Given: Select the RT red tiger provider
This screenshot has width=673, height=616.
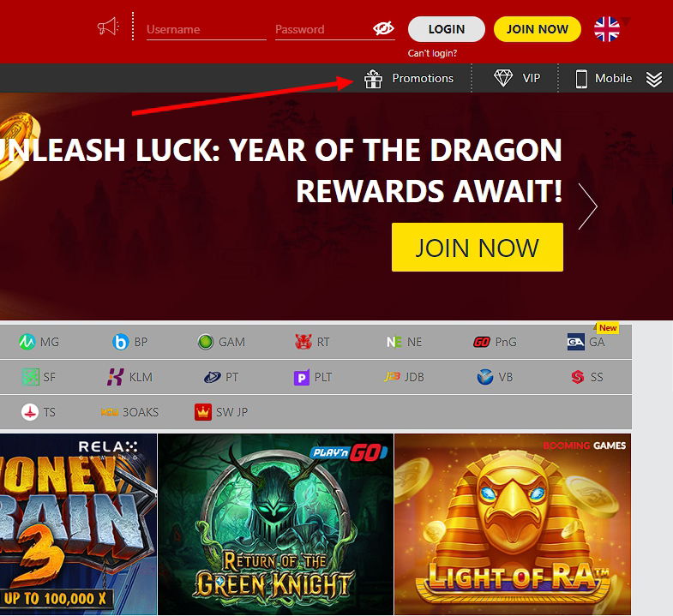Looking at the screenshot, I should 312,342.
